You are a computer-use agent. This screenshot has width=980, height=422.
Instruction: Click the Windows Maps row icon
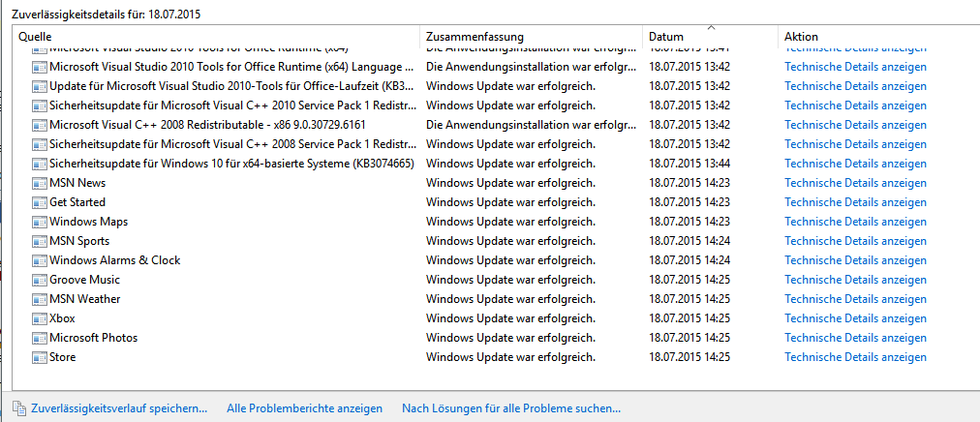click(x=40, y=222)
